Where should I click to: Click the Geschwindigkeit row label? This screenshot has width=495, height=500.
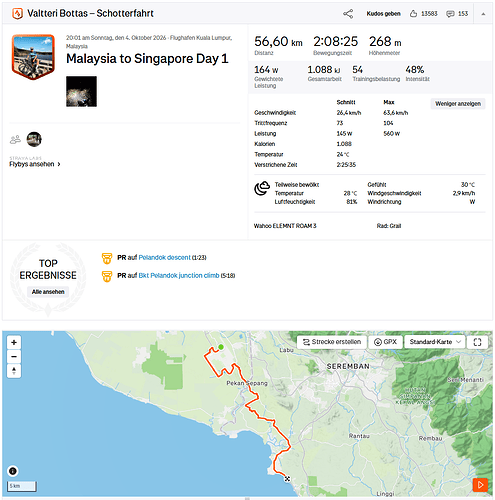point(275,113)
